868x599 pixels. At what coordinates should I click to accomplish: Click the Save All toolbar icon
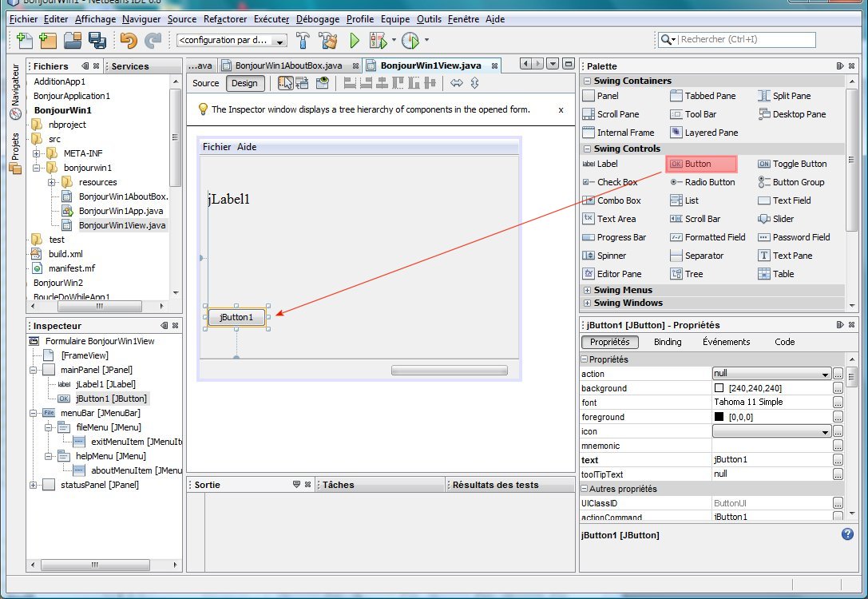point(97,40)
